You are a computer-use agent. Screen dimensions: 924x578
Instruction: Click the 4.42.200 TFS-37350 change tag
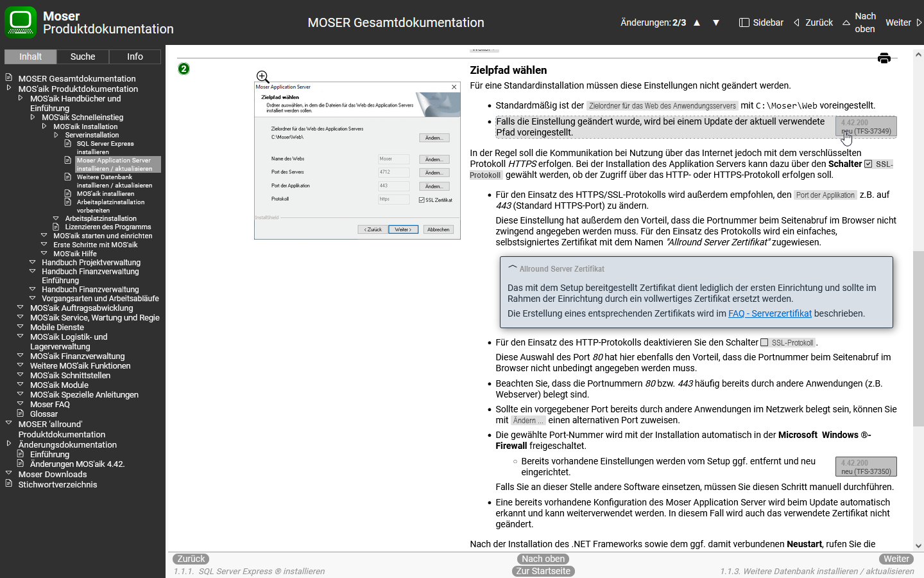click(866, 467)
